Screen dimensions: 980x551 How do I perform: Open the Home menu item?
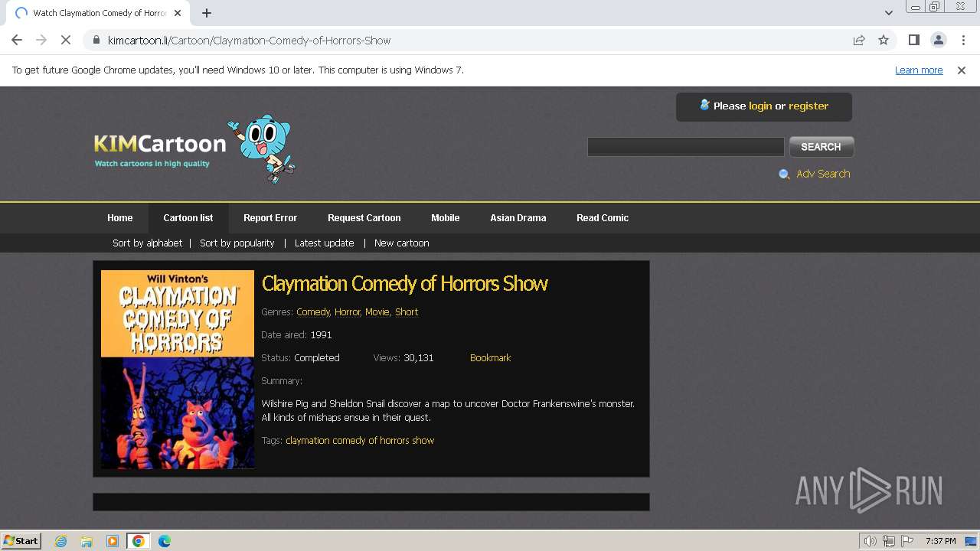(x=120, y=218)
